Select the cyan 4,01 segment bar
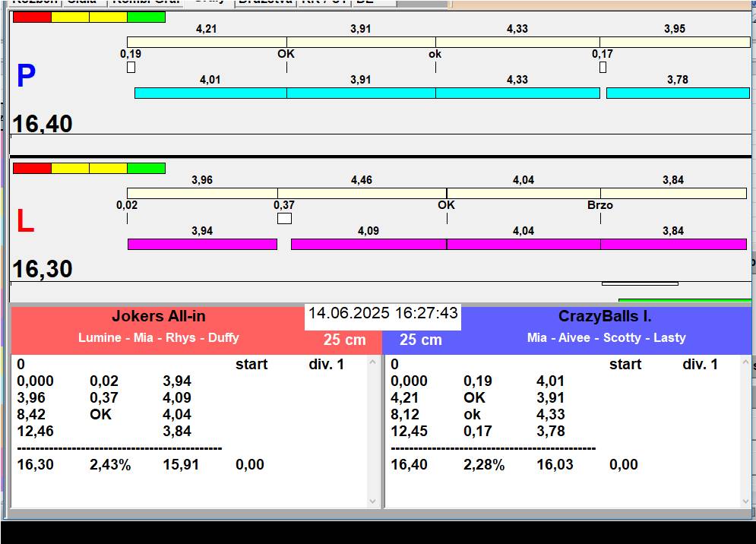 click(x=210, y=93)
